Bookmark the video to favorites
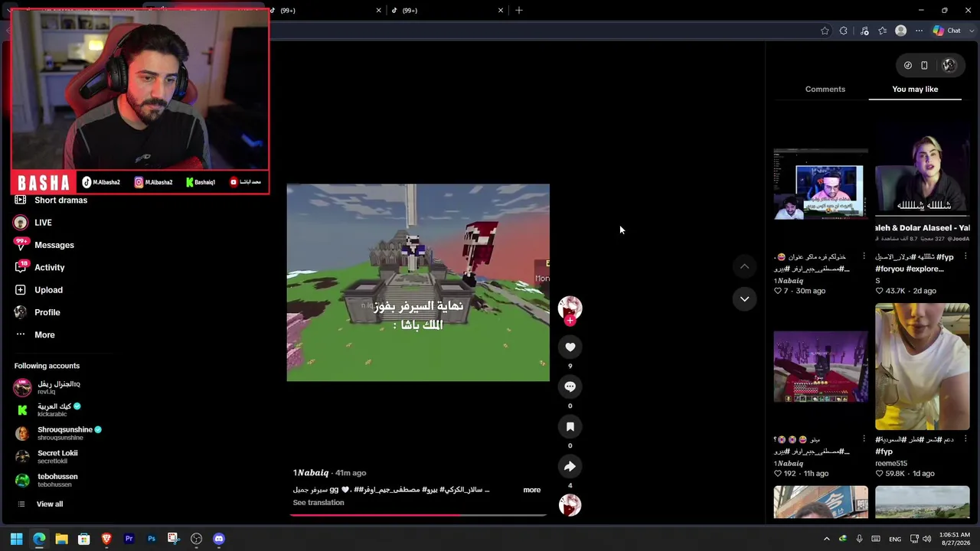The image size is (980, 551). tap(570, 427)
